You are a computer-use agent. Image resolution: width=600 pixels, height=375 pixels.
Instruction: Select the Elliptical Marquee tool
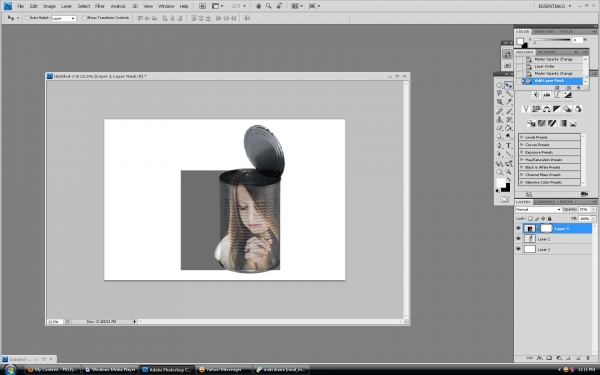coord(500,85)
